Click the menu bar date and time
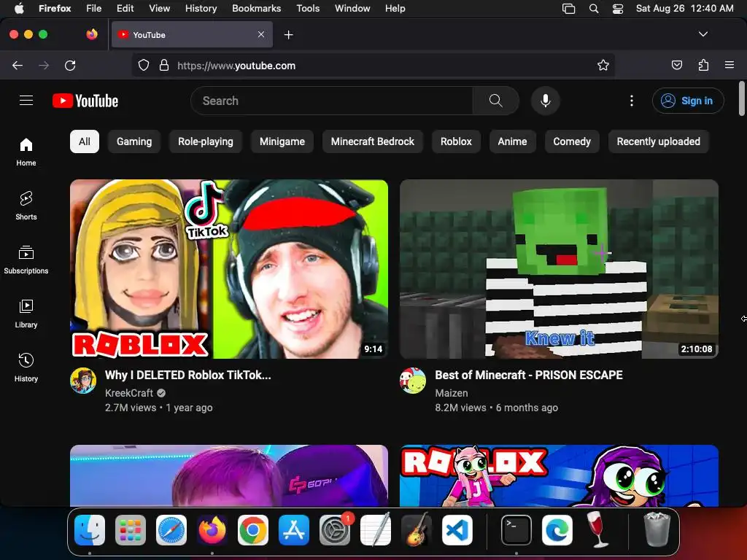Image resolution: width=747 pixels, height=560 pixels. click(x=684, y=9)
